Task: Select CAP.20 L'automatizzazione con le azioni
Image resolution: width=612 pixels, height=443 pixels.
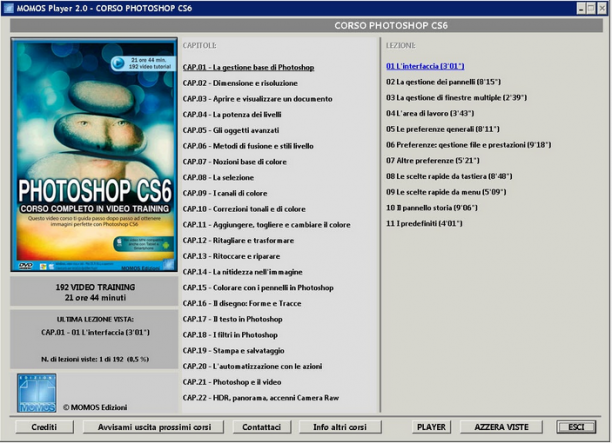Action: point(253,366)
